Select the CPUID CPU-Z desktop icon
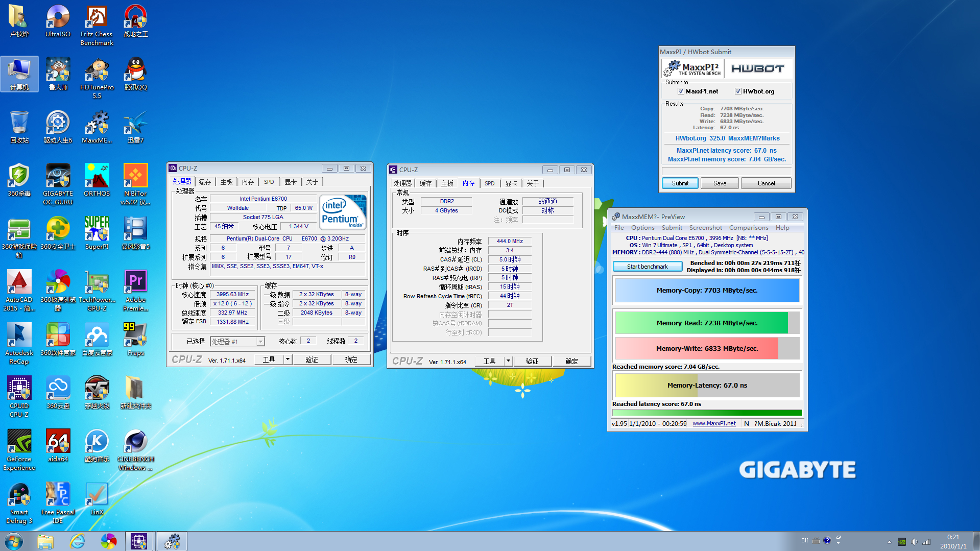Image resolution: width=980 pixels, height=551 pixels. (x=19, y=397)
